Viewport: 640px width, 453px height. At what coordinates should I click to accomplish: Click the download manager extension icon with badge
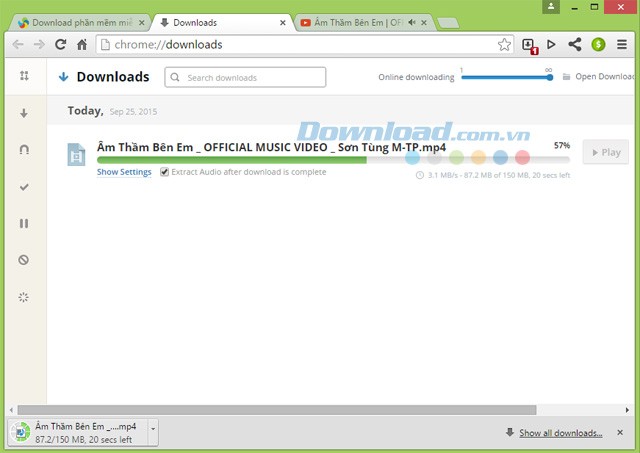[x=530, y=44]
